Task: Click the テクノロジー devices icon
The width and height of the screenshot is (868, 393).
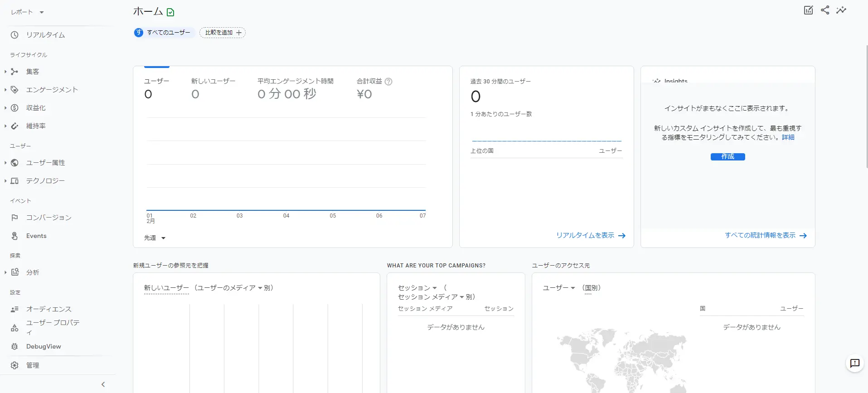Action: (15, 181)
